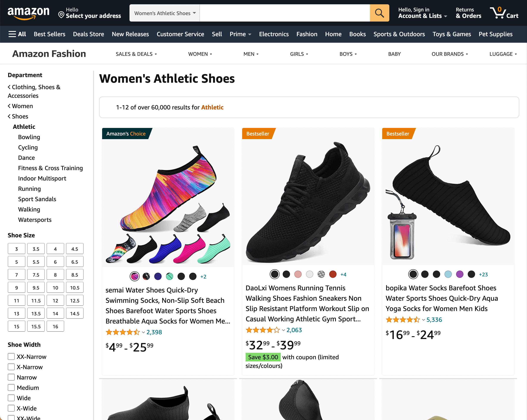Open the search magnifier icon
This screenshot has height=420, width=527.
coord(379,13)
